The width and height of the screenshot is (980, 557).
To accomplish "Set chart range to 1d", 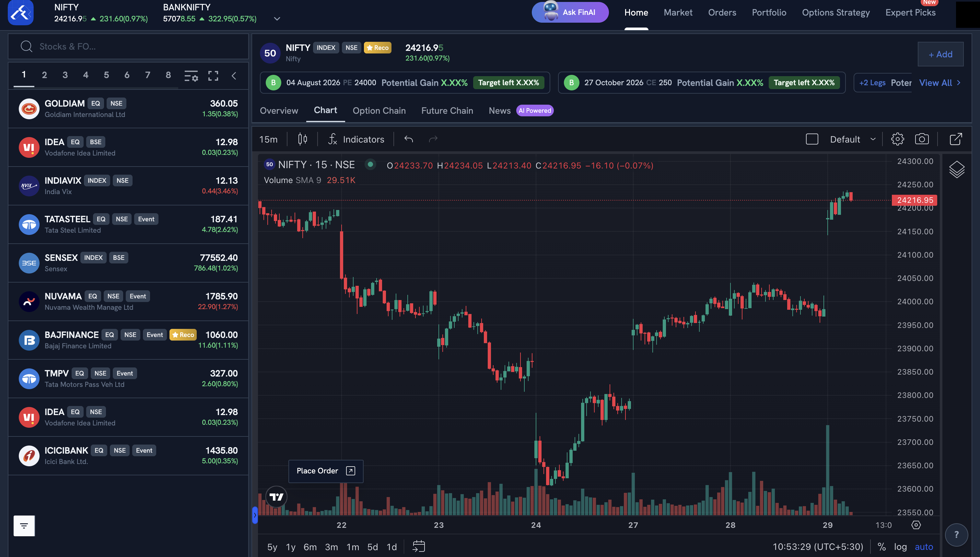I will pyautogui.click(x=392, y=547).
